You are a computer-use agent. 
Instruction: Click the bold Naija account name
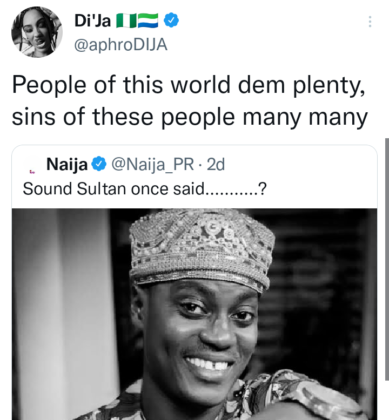67,164
